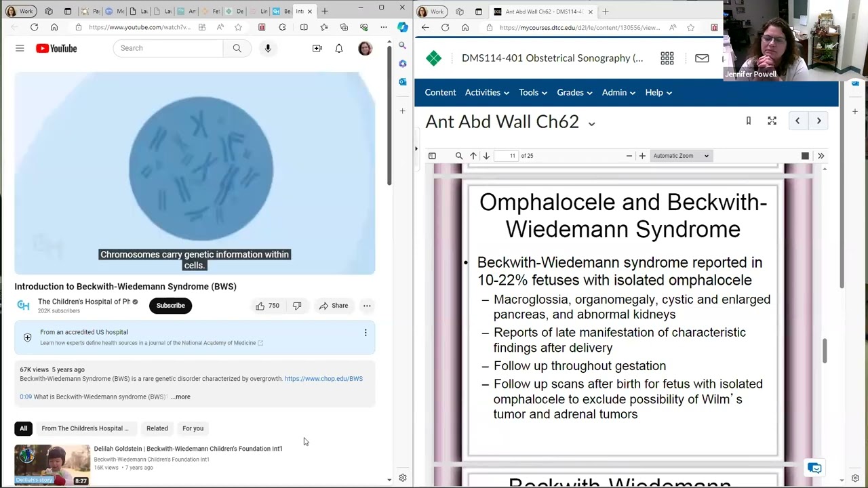Viewport: 868px width, 488px height.
Task: Expand the Grades menu
Action: point(574,92)
